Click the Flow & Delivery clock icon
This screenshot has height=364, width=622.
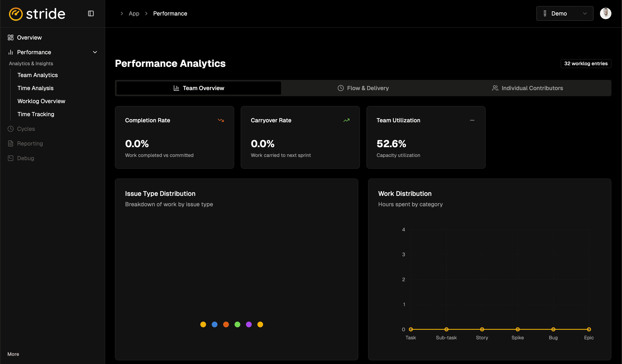point(340,88)
